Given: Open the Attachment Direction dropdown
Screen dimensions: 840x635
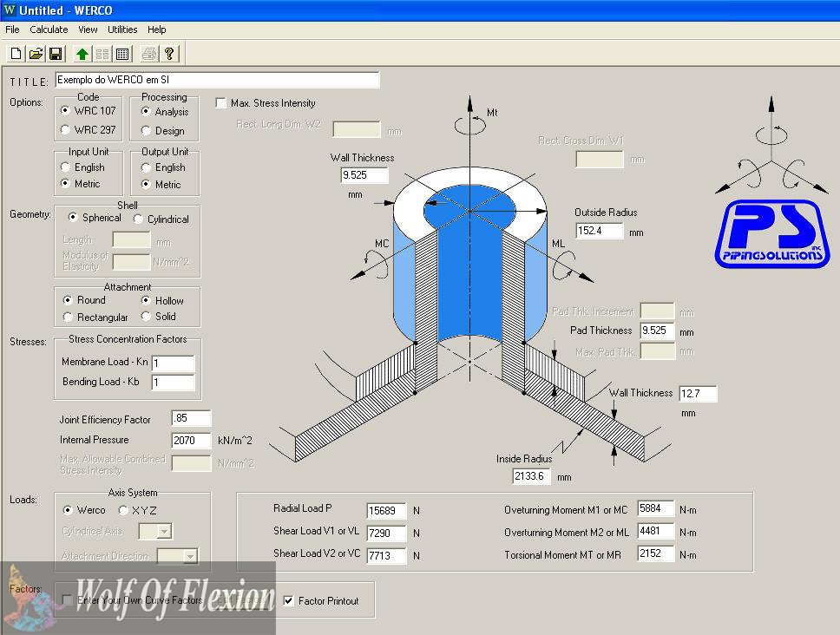Looking at the screenshot, I should click(177, 556).
